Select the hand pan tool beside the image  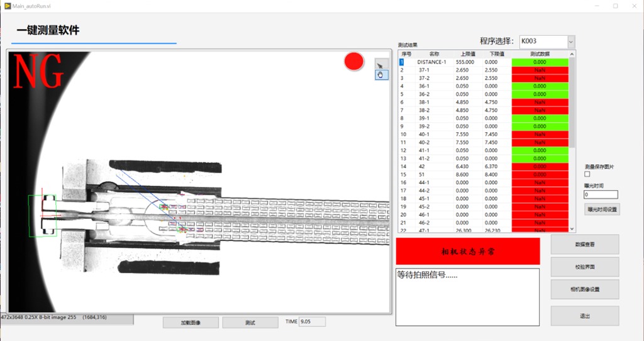pyautogui.click(x=381, y=75)
